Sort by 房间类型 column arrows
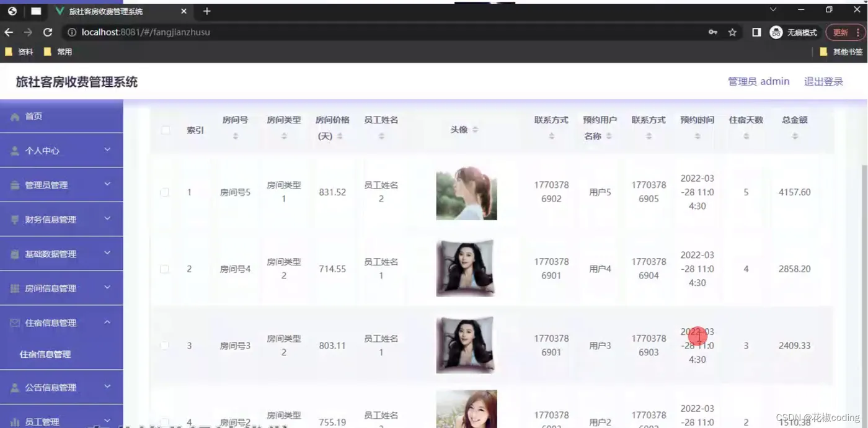Image resolution: width=868 pixels, height=428 pixels. coord(284,136)
